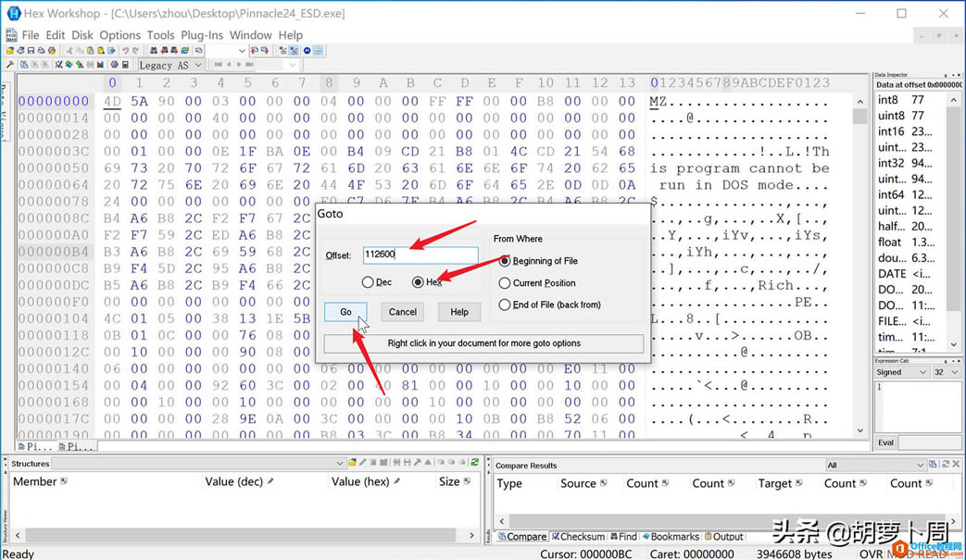Open the Options menu
The image size is (966, 560).
(x=120, y=35)
